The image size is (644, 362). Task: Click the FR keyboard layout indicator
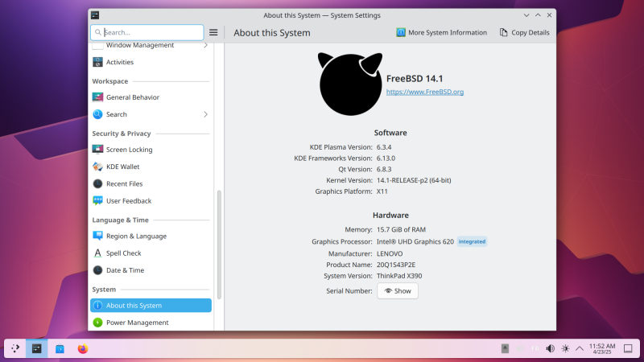pyautogui.click(x=535, y=348)
